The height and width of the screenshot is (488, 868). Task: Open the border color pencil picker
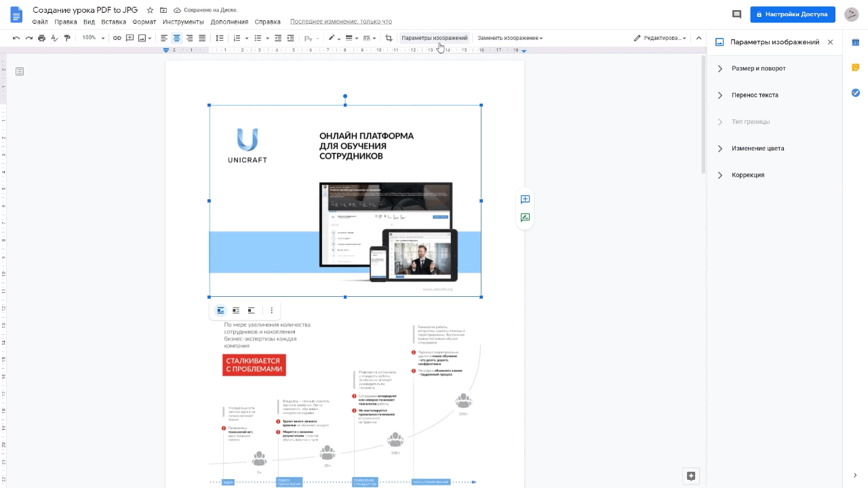(334, 38)
